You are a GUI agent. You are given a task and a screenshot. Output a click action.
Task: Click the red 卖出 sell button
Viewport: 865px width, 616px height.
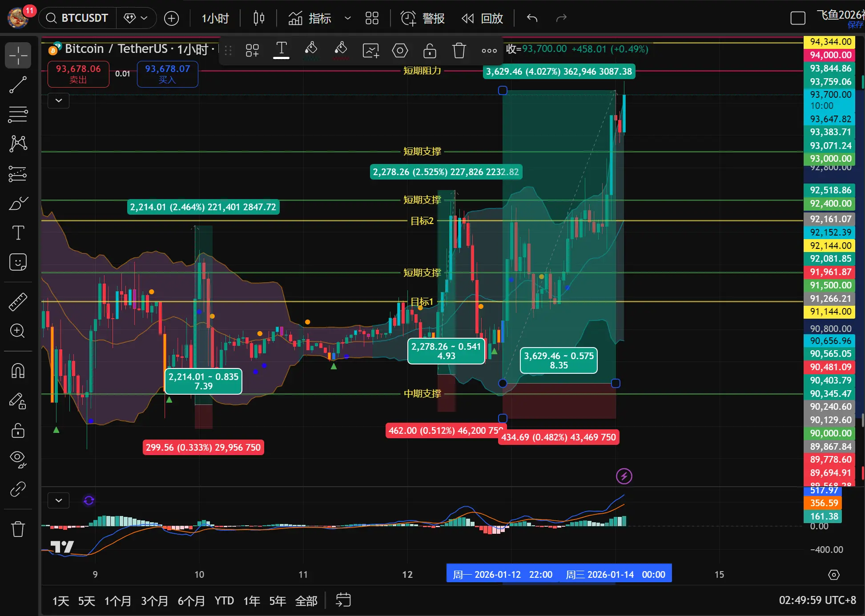[x=78, y=74]
